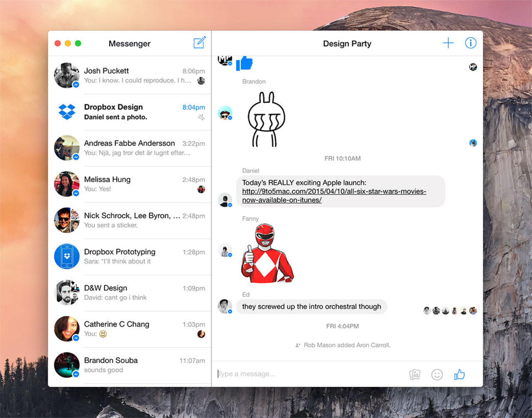The width and height of the screenshot is (532, 418).
Task: Click the plus icon to add people
Action: tap(448, 43)
